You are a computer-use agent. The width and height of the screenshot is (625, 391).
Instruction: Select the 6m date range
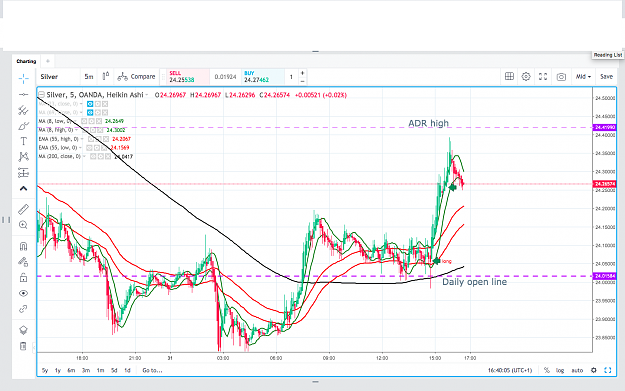pyautogui.click(x=71, y=370)
